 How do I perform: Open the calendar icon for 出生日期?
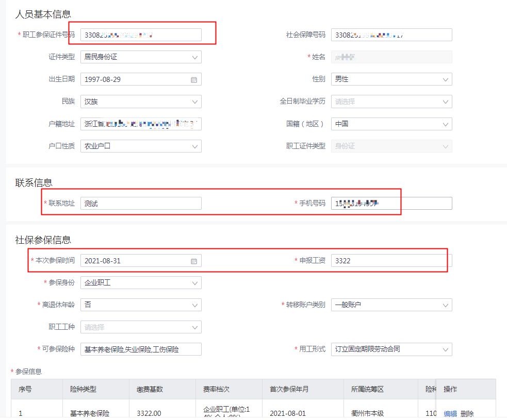click(194, 79)
